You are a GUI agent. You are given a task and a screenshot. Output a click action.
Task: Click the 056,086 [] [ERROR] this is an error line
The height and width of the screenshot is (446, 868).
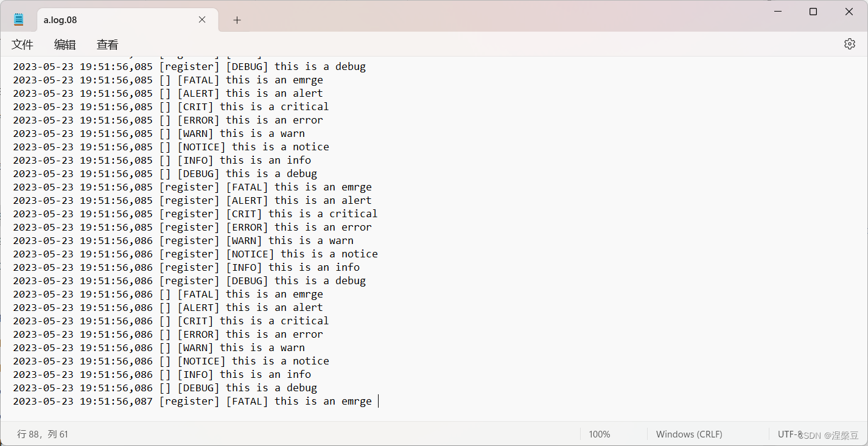[168, 334]
